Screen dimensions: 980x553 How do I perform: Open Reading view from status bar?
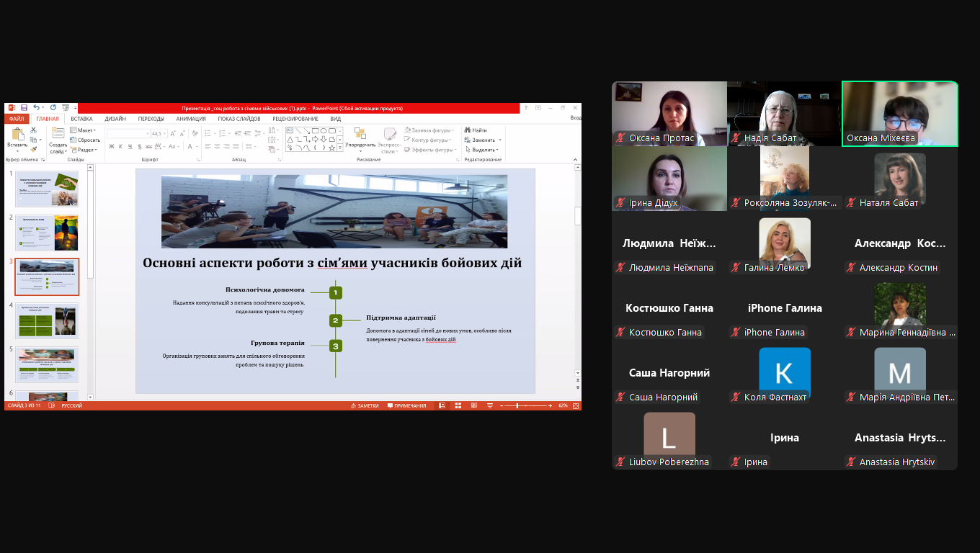point(473,406)
